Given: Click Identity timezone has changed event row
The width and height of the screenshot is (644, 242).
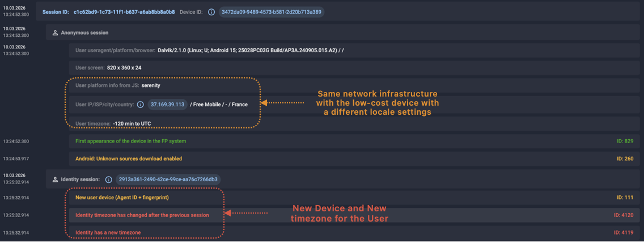Looking at the screenshot, I should pos(354,215).
